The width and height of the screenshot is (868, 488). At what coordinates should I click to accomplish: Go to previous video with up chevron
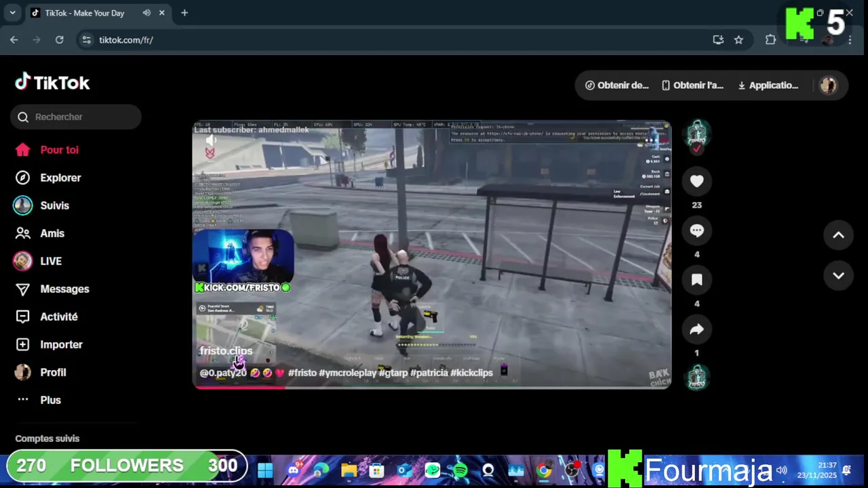tap(838, 235)
